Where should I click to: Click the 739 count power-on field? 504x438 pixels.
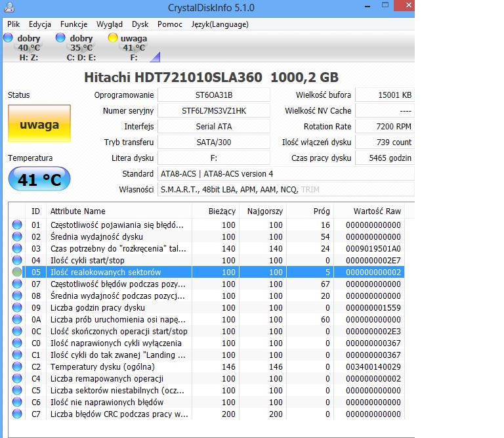(385, 142)
